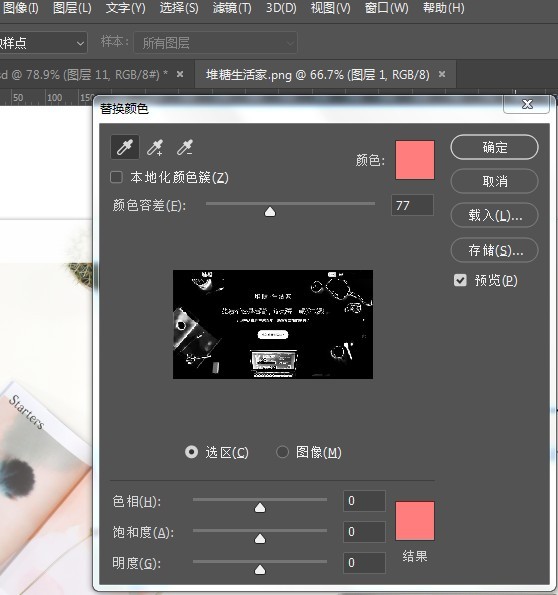Select the 选区(C) radio button
558x595 pixels.
191,452
